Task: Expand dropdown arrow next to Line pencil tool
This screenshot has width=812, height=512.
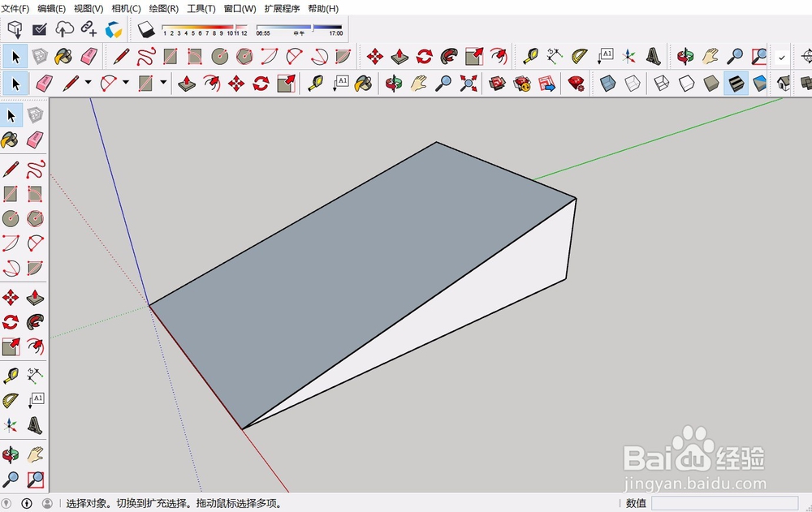Action: click(x=88, y=82)
